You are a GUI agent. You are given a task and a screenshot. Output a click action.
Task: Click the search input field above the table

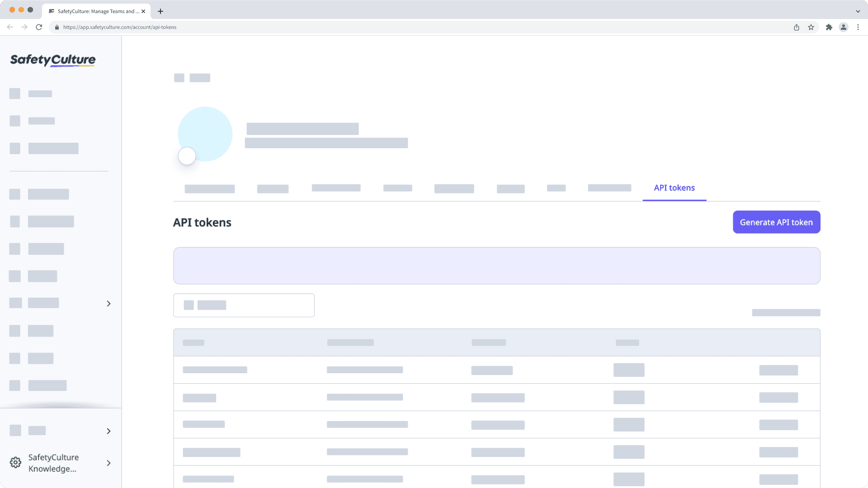click(243, 305)
